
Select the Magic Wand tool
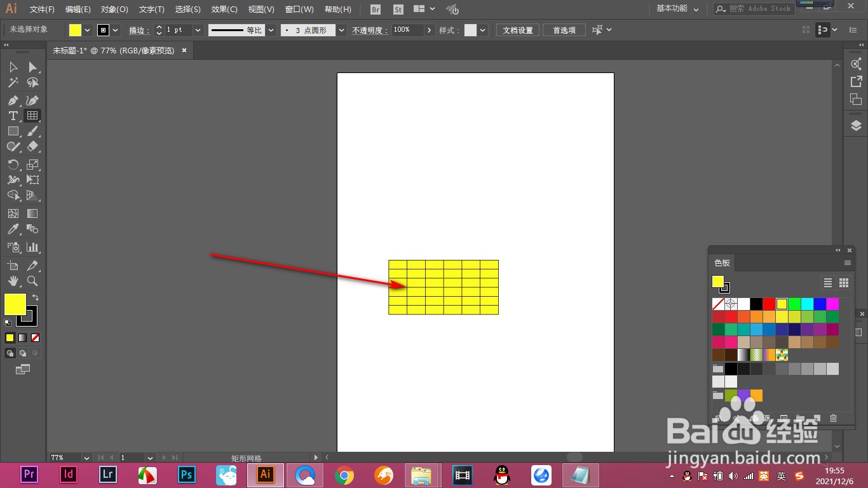click(13, 83)
